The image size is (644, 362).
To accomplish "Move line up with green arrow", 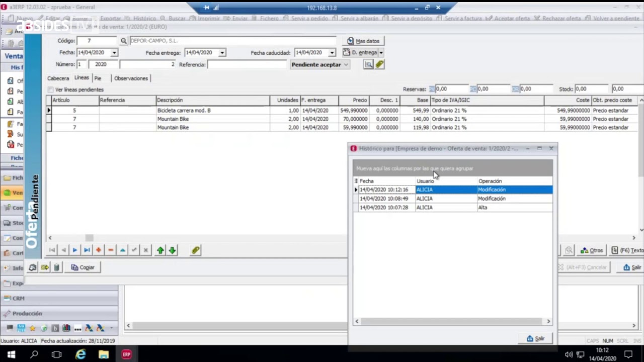I will click(160, 250).
